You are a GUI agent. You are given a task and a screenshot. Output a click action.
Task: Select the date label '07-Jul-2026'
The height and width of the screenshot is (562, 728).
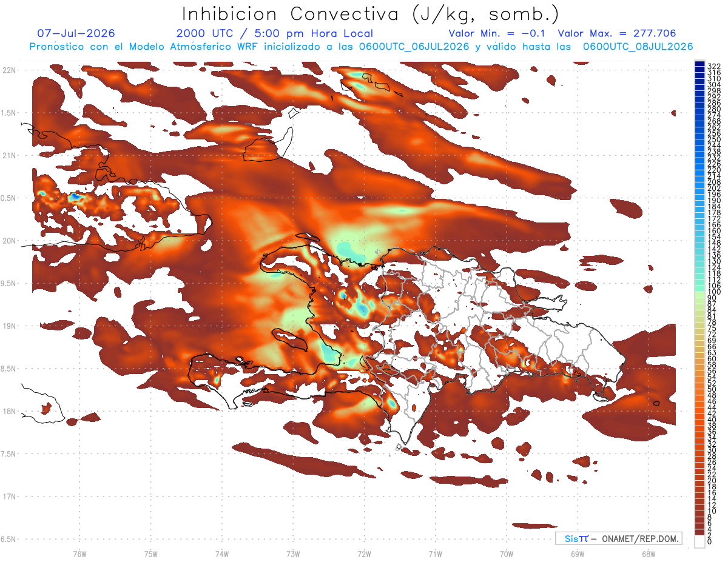point(76,33)
